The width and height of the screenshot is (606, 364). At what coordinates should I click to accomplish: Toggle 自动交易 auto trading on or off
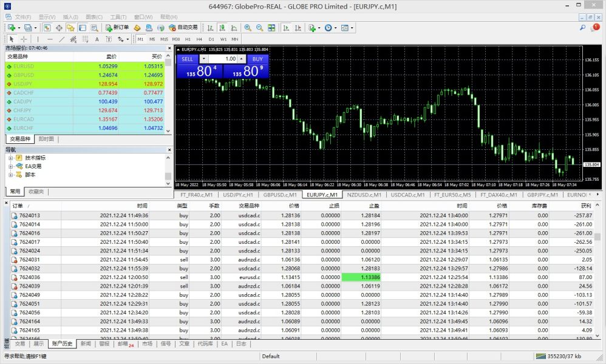point(183,28)
